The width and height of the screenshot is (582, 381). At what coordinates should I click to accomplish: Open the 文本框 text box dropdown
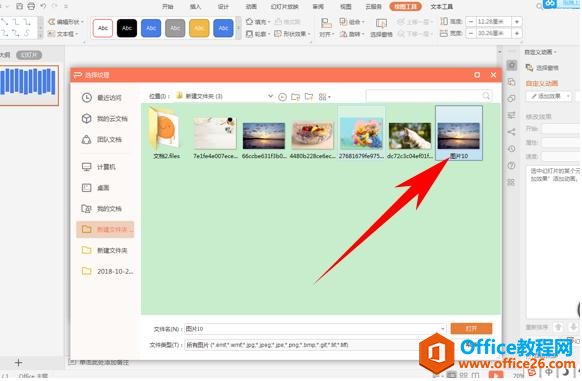(63, 34)
